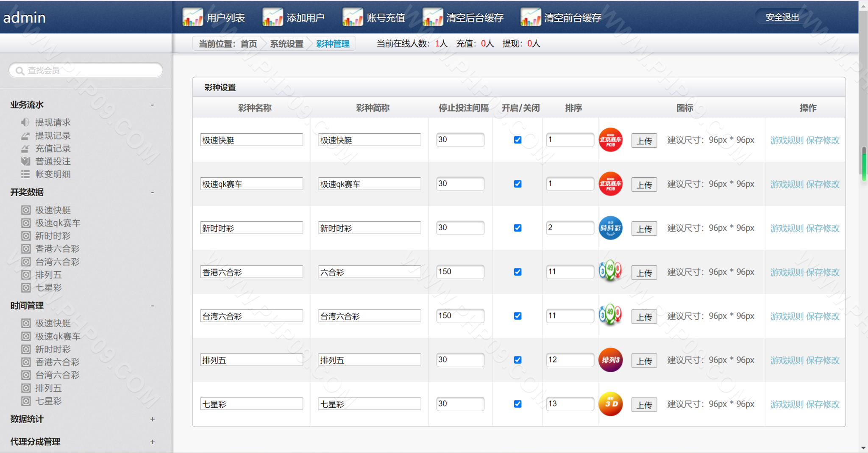
Task: Click the 清空后台缓存 toolbar icon
Action: click(x=433, y=17)
